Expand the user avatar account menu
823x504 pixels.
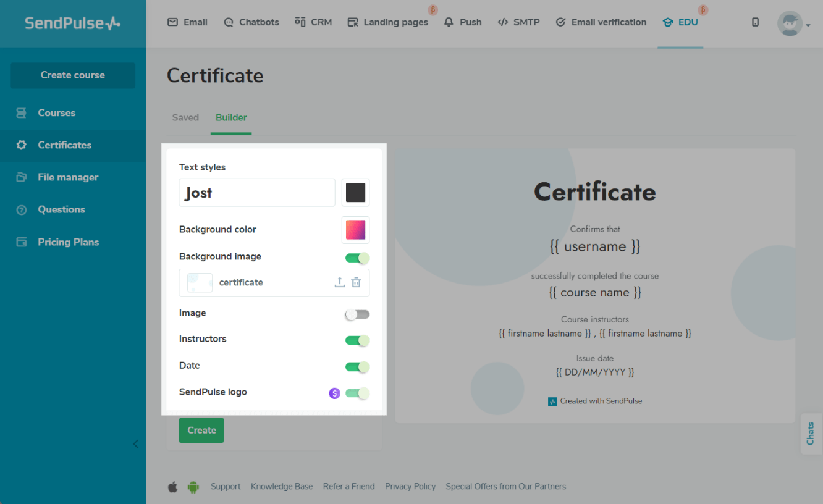tap(793, 23)
